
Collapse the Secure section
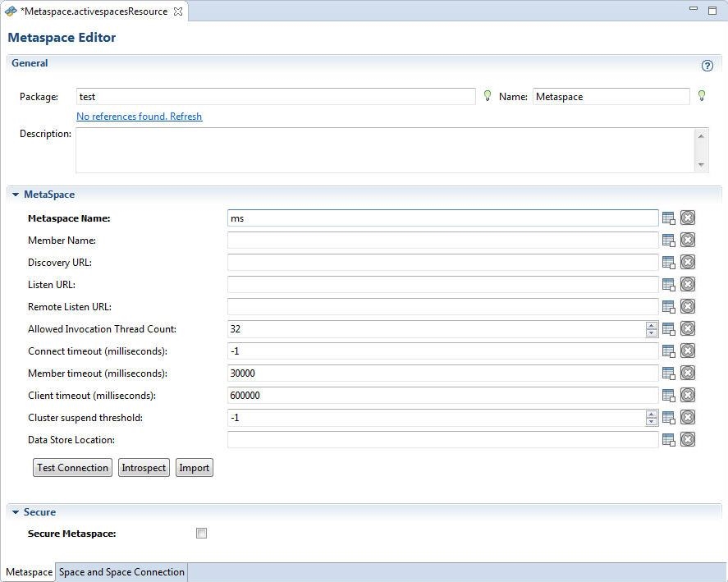pyautogui.click(x=16, y=512)
